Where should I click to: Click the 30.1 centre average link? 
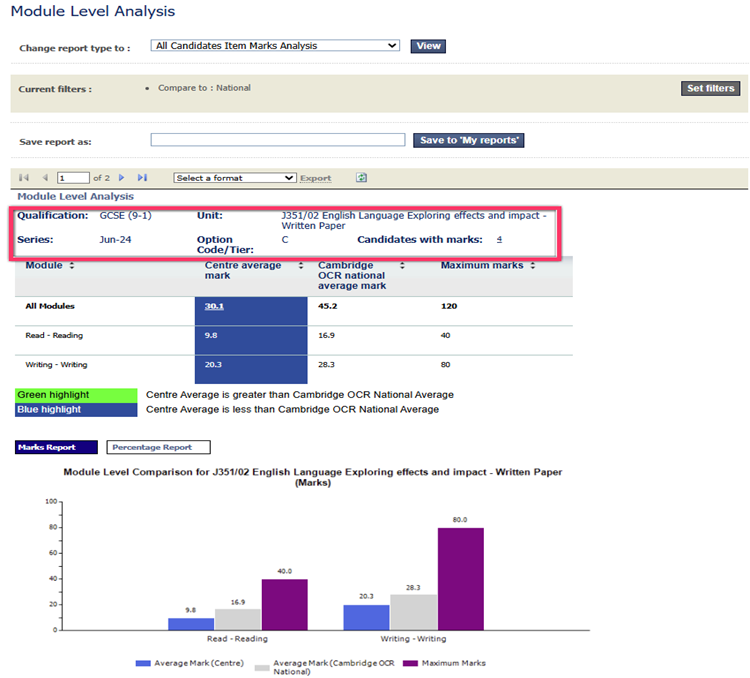[214, 307]
